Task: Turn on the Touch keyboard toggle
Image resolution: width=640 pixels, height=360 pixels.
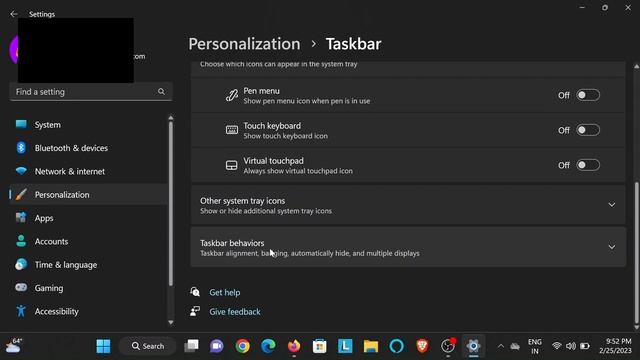Action: click(x=588, y=130)
